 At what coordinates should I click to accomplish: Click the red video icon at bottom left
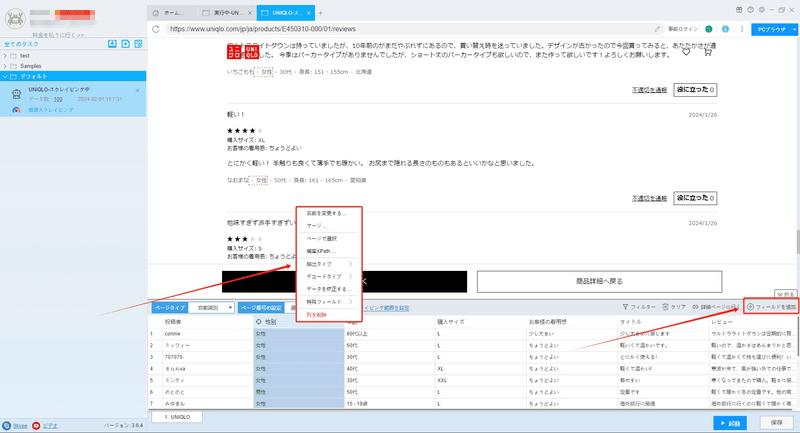[36, 425]
